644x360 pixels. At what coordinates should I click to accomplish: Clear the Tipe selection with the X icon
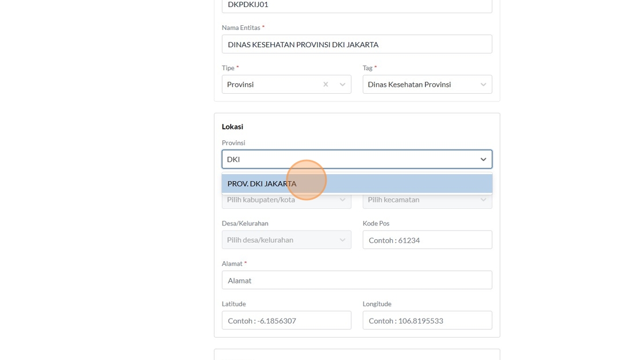point(325,85)
